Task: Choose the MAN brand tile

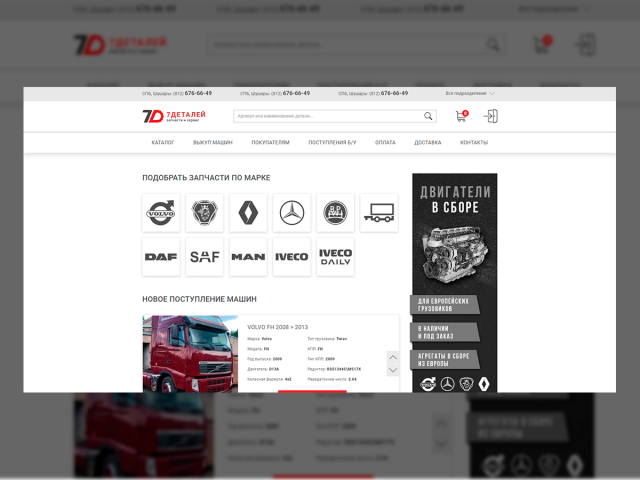Action: (248, 257)
